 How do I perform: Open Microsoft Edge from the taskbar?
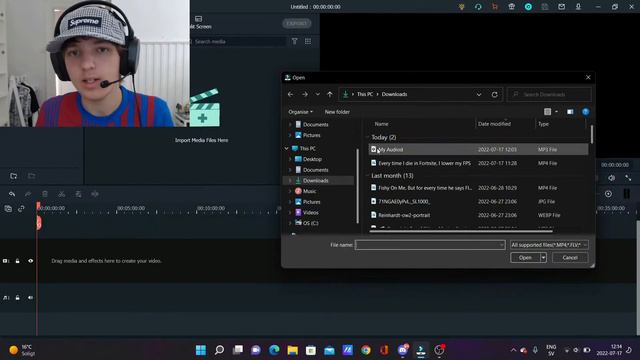(274, 350)
